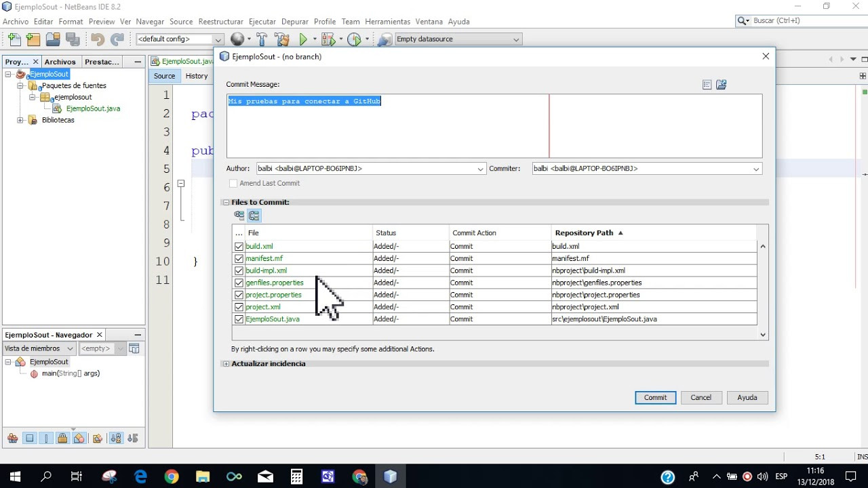
Task: Uncheck the EjemploSout.java commit checkbox
Action: (x=239, y=319)
